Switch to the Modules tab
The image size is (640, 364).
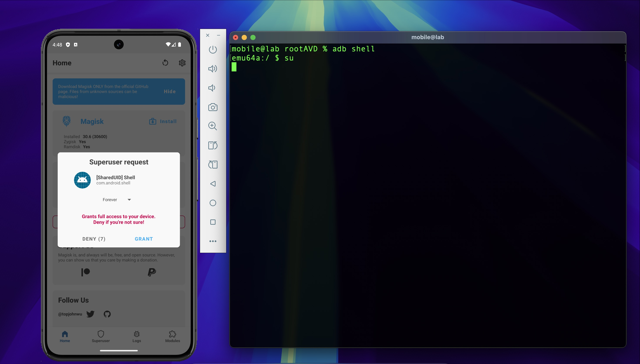(x=173, y=337)
